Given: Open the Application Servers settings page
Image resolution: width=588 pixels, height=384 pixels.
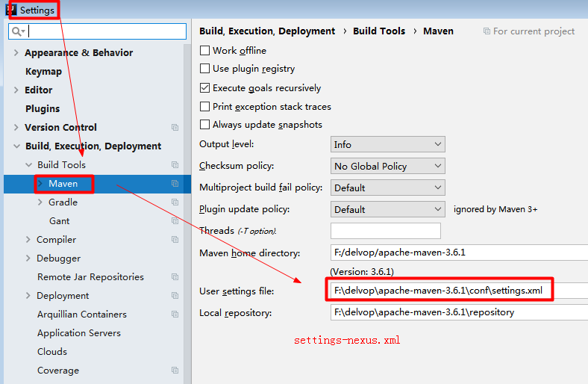Looking at the screenshot, I should [x=79, y=333].
